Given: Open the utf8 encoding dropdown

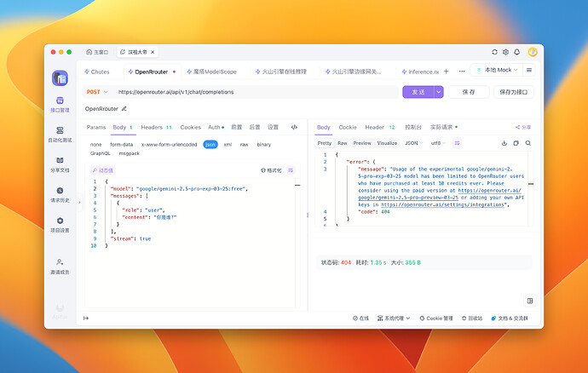Looking at the screenshot, I should click(x=438, y=143).
